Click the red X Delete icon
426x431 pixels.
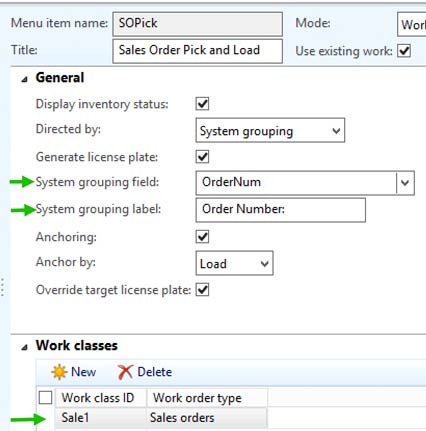click(125, 372)
